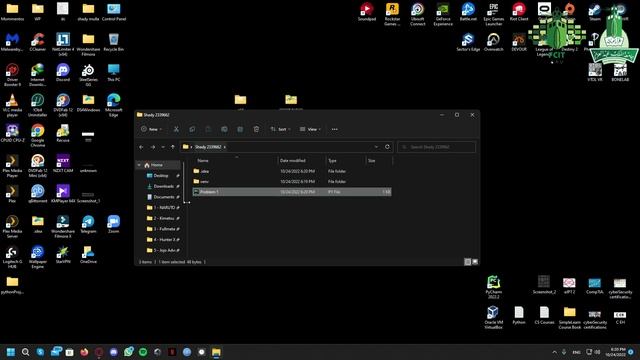Select Microsoft Edge desktop icon

(113, 105)
